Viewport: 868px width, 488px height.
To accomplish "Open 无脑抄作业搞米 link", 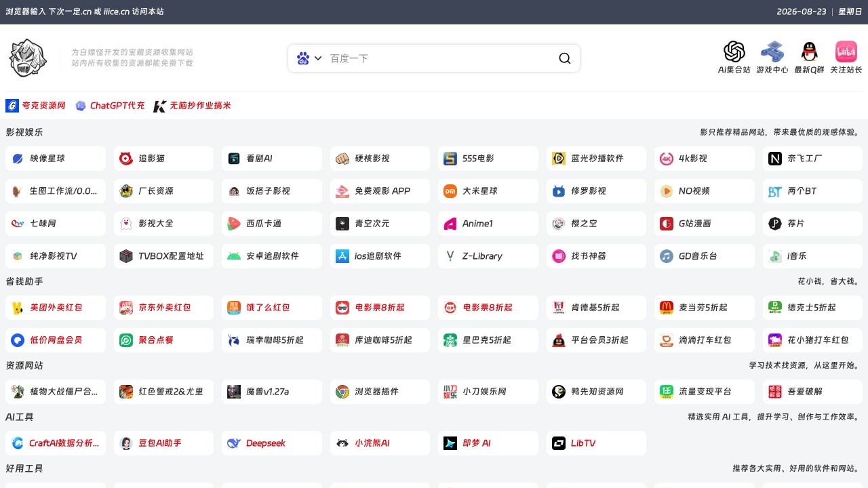I will [192, 106].
